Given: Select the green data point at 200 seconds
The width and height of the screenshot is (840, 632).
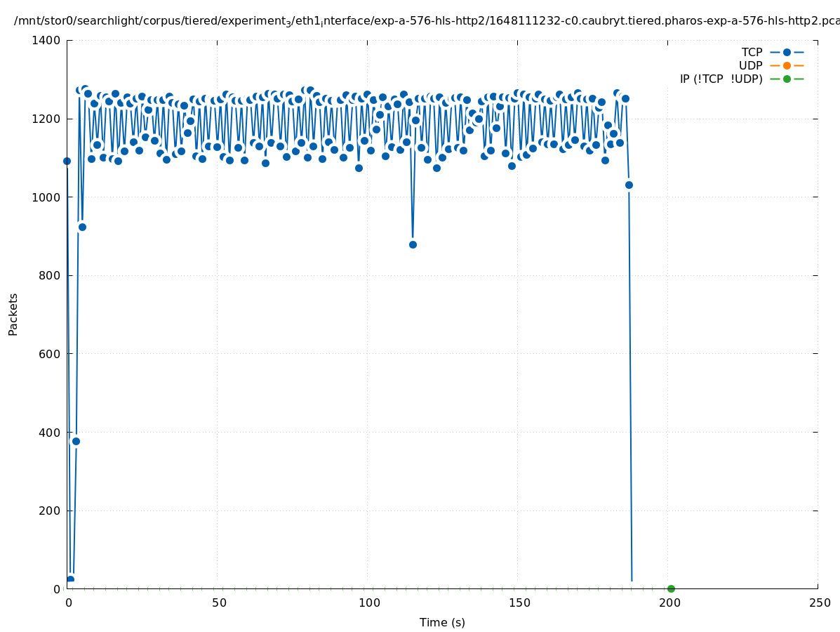Looking at the screenshot, I should 671,588.
